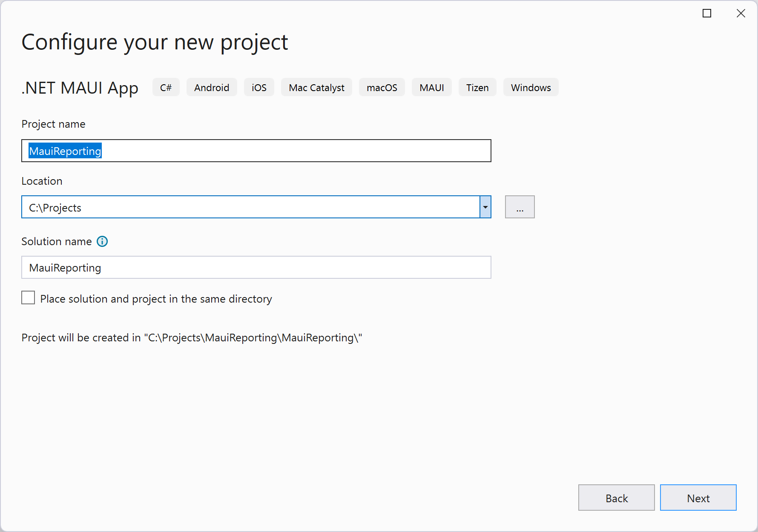Click the macOS platform tag
Screen dimensions: 758x532
(x=382, y=88)
